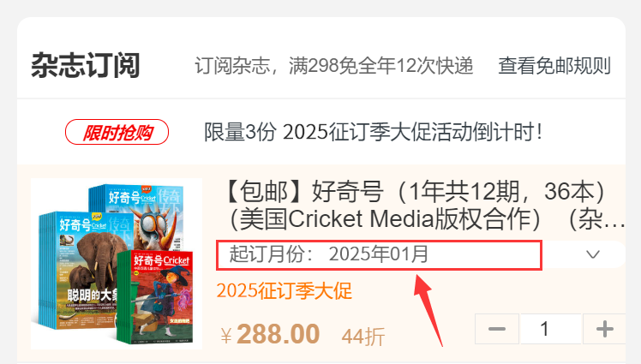Open the 查看免邮规则 link
Screen dimensions: 641x364
554,66
